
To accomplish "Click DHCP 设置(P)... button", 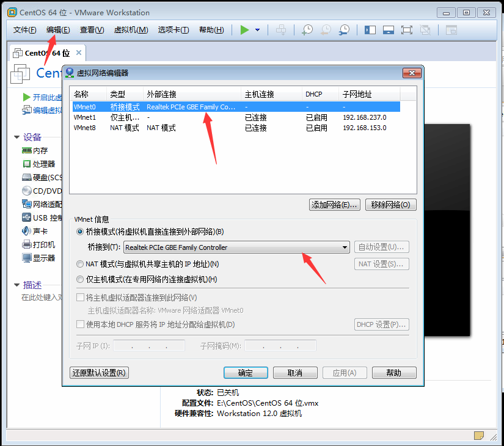I will [382, 324].
